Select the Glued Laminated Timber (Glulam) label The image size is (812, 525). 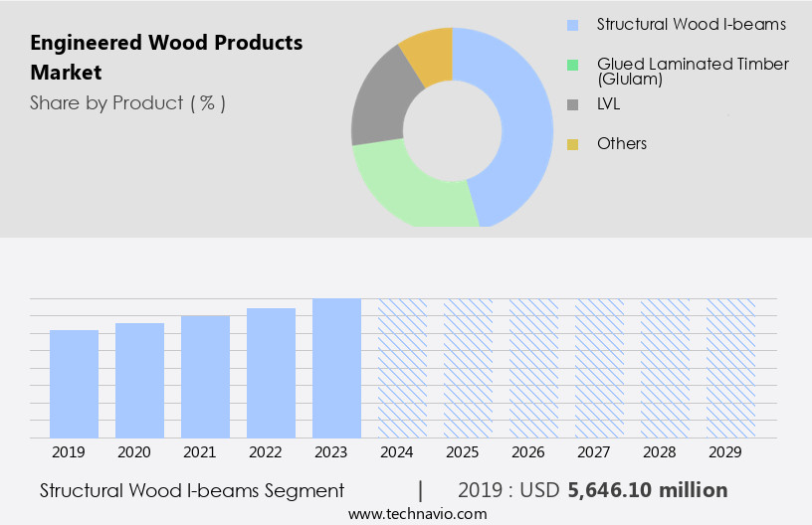[693, 71]
